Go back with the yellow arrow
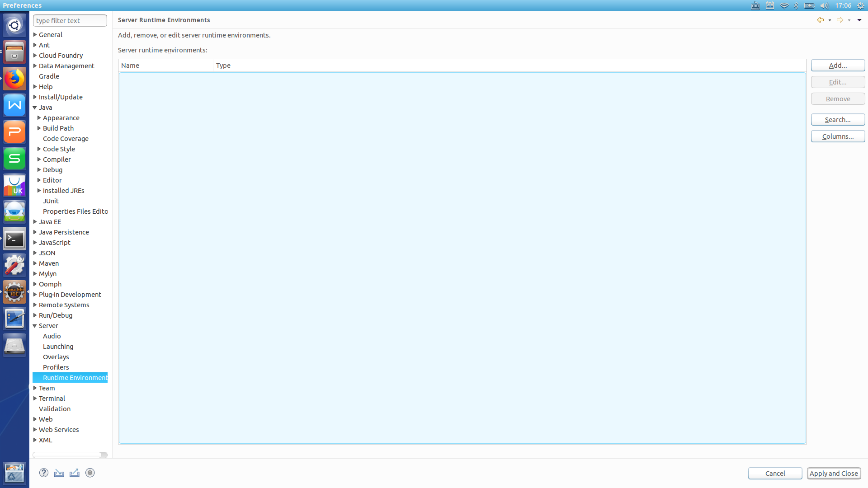 (820, 20)
